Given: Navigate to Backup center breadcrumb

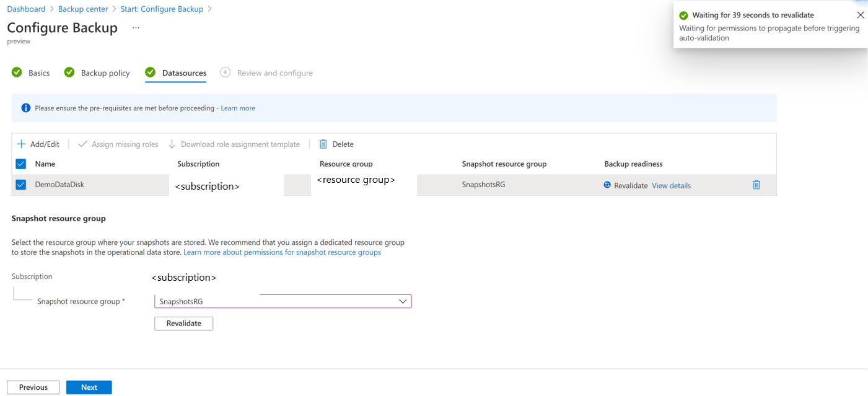Looking at the screenshot, I should pyautogui.click(x=83, y=9).
